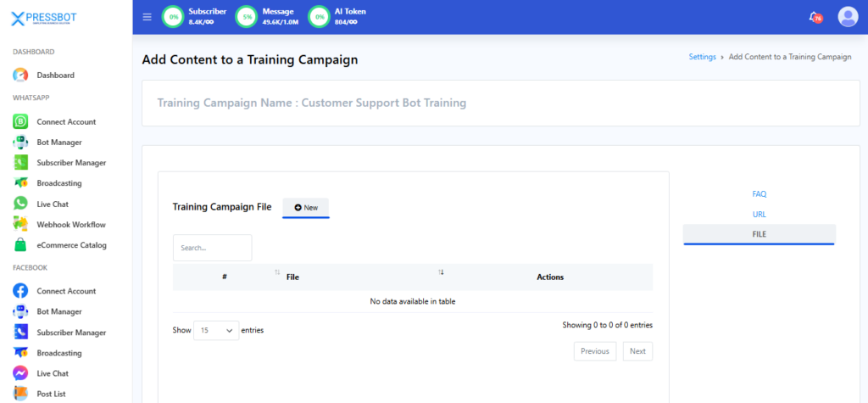Sort the table by # column
The width and height of the screenshot is (868, 403).
(277, 272)
